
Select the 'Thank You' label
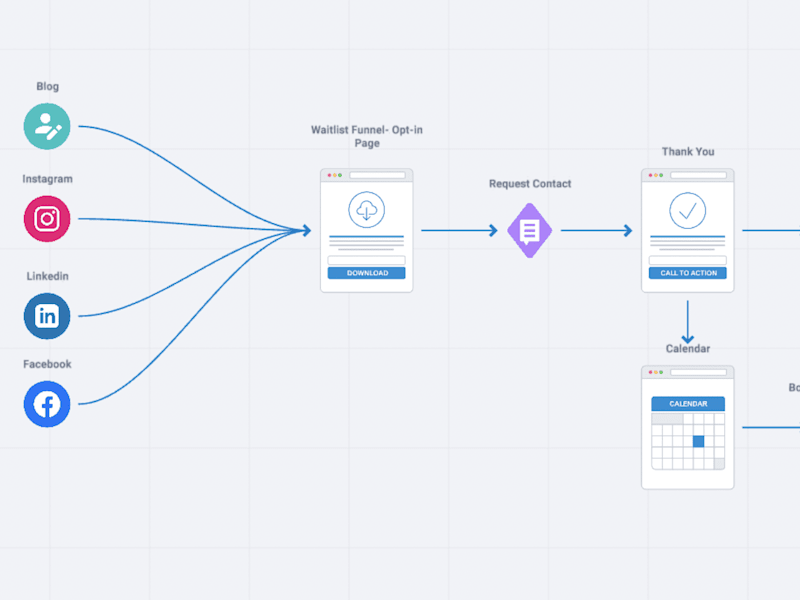(688, 152)
